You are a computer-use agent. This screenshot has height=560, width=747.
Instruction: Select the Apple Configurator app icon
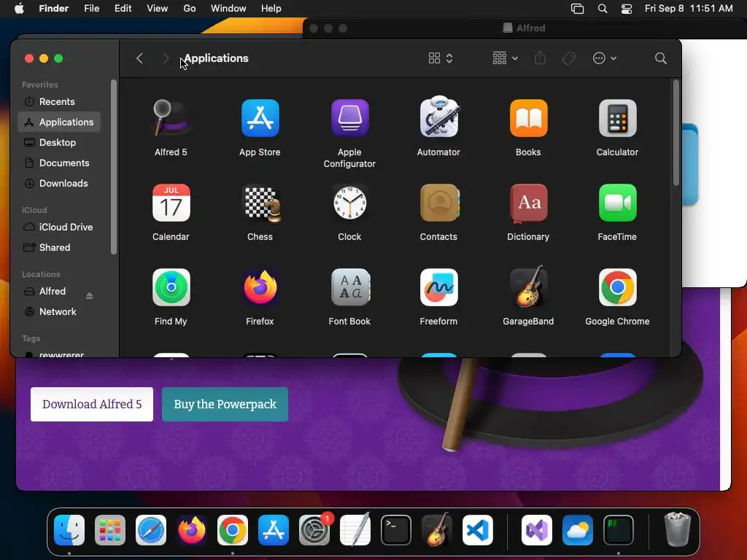click(349, 117)
